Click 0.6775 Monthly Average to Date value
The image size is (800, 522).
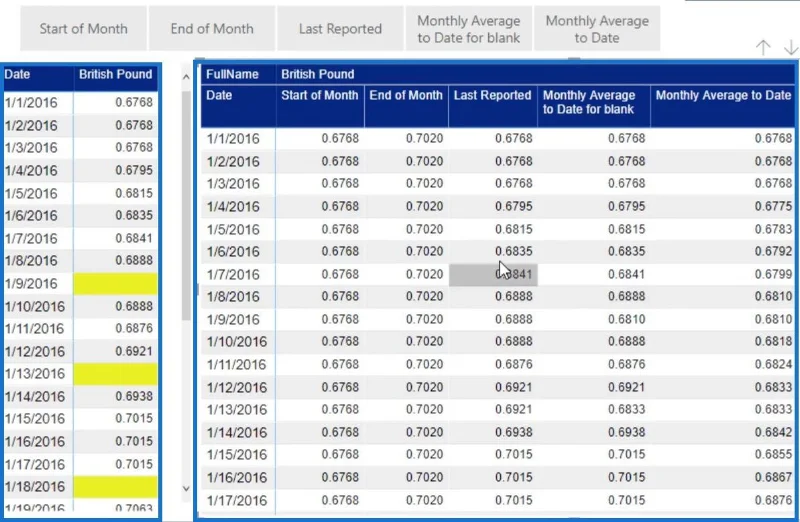coord(773,207)
